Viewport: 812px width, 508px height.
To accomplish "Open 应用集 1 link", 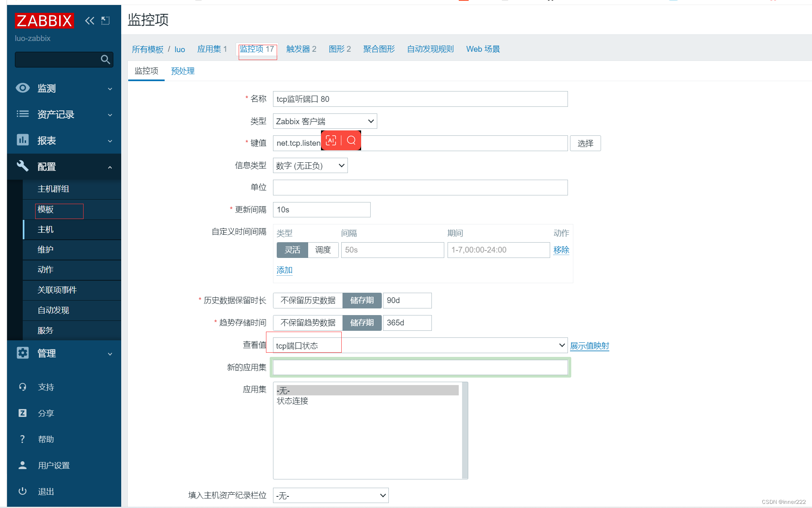I will click(x=212, y=49).
